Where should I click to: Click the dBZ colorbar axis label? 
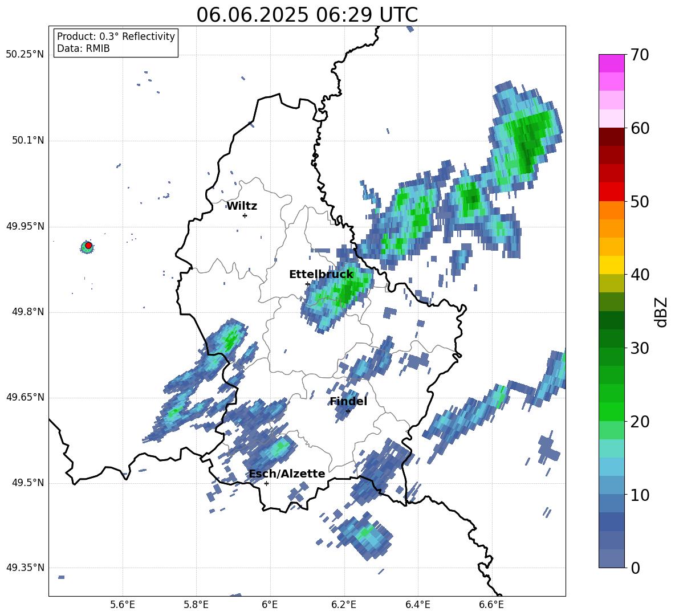pyautogui.click(x=662, y=312)
